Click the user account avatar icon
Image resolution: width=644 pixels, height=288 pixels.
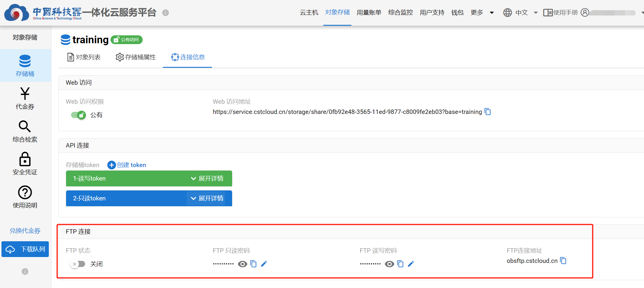(585, 13)
